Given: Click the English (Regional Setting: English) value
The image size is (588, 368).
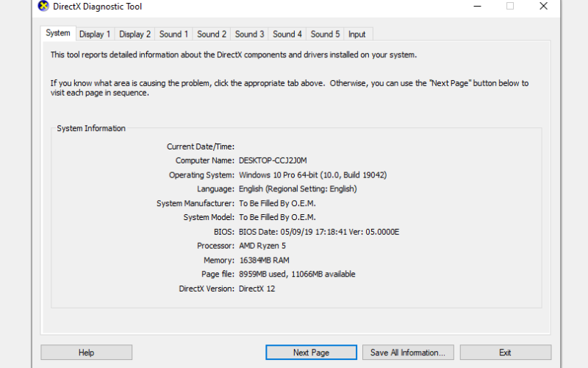Looking at the screenshot, I should tap(298, 189).
